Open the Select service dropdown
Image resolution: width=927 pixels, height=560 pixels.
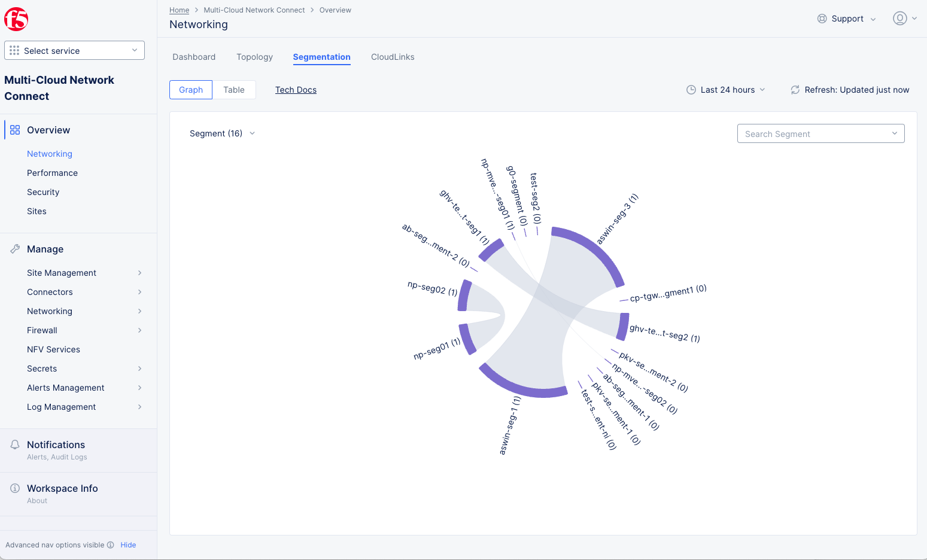click(74, 51)
